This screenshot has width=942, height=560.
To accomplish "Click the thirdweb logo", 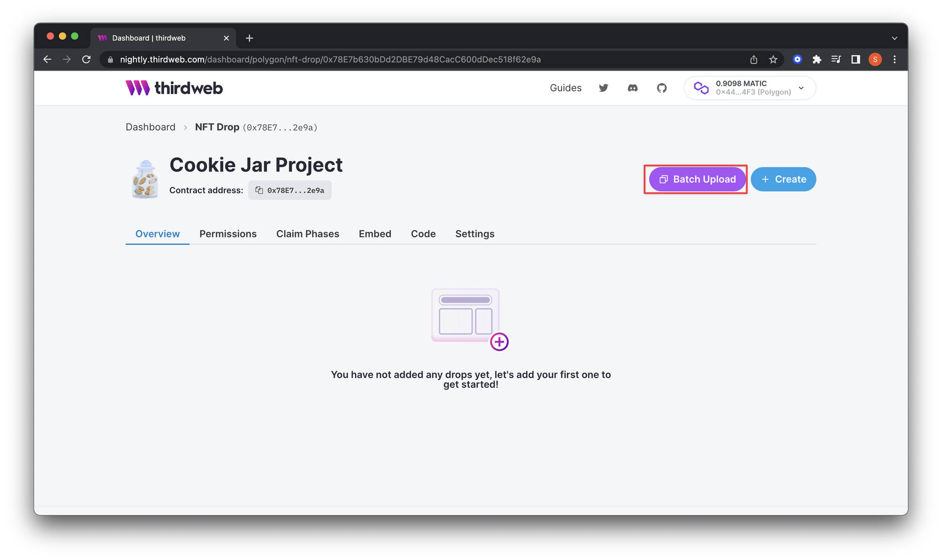I will click(174, 88).
